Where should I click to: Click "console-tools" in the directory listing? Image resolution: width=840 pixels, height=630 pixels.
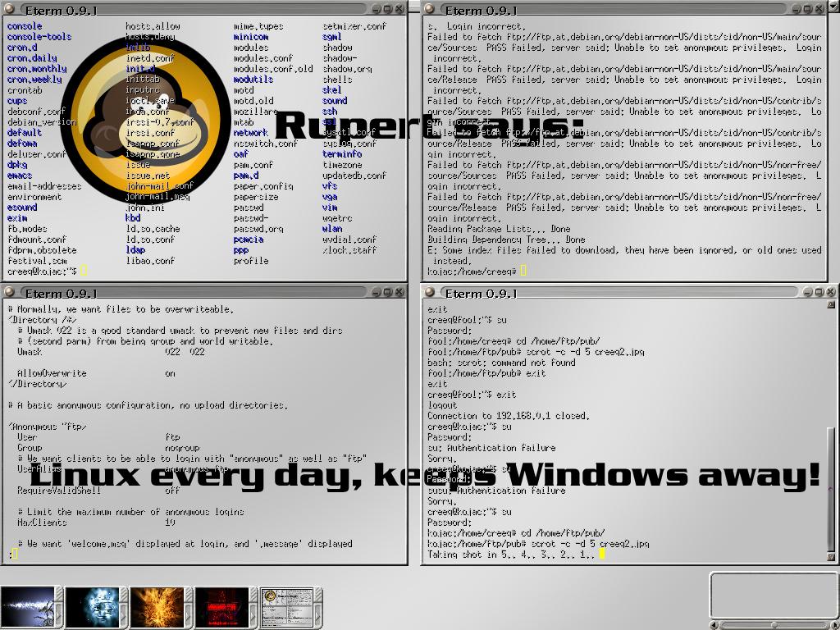(39, 36)
